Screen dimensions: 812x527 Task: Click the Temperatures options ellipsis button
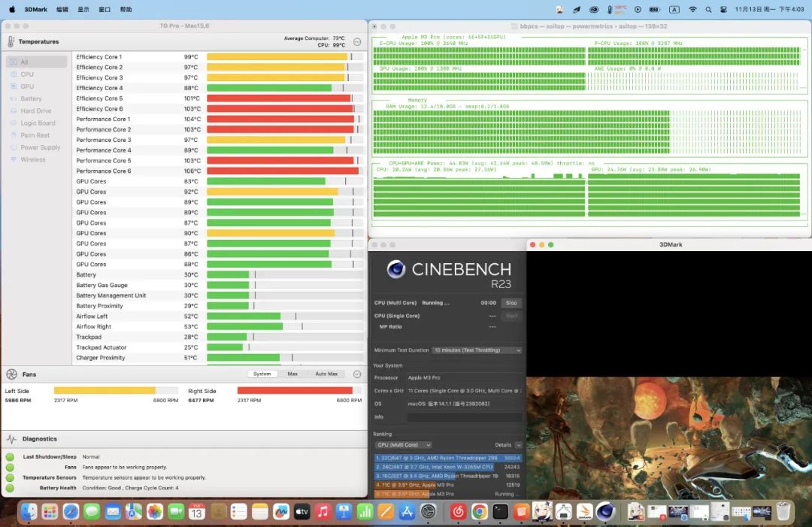click(357, 42)
